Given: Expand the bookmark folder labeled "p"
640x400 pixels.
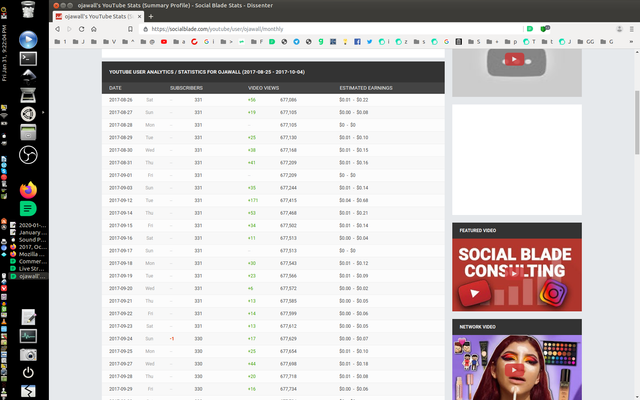Looking at the screenshot, I should click(511, 42).
